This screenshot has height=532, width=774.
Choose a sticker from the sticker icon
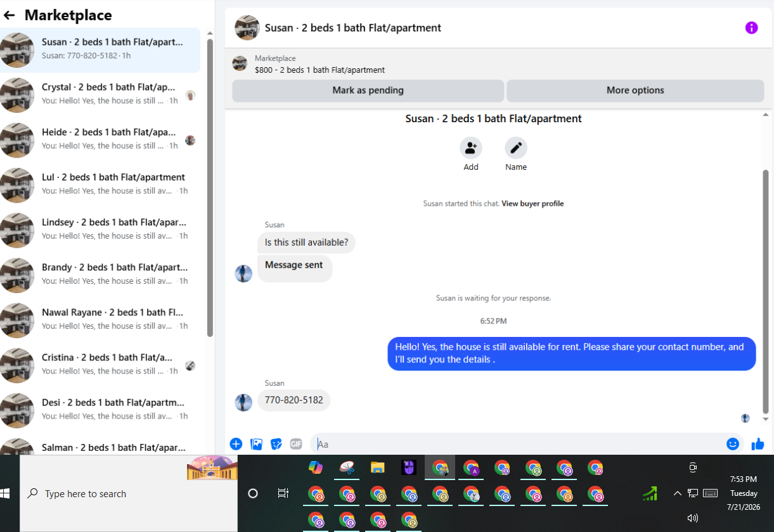[276, 444]
